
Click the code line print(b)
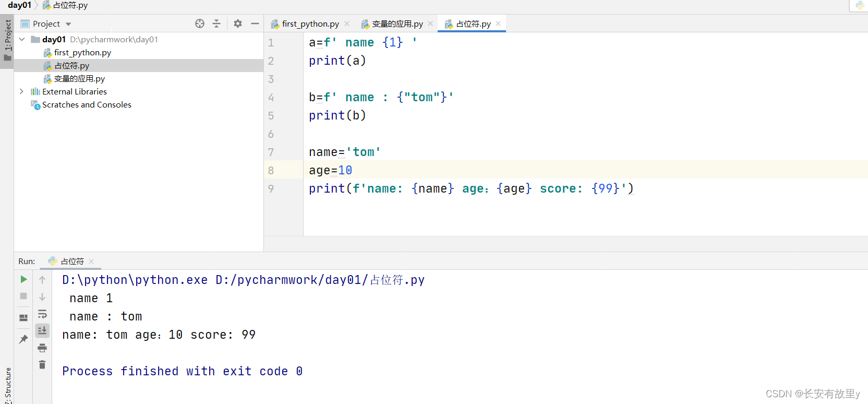click(x=337, y=115)
